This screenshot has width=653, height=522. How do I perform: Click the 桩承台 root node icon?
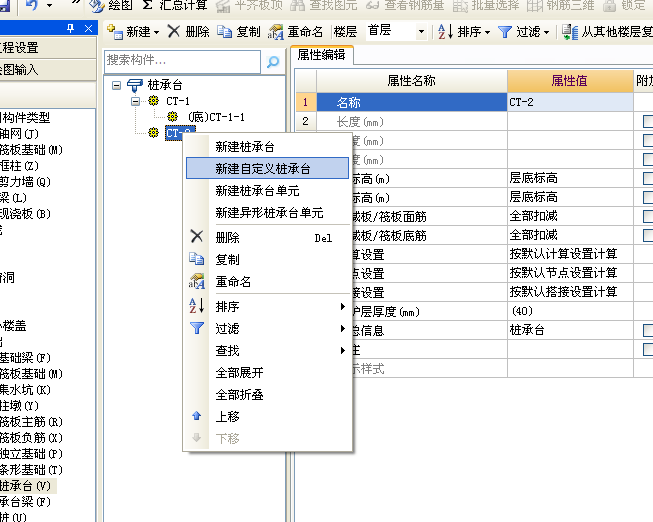tap(135, 85)
